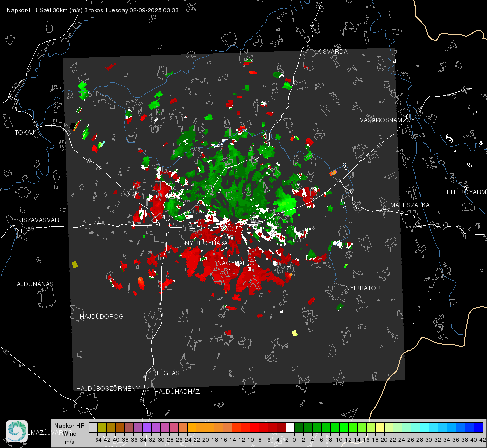Select the TÉGLÁS town label
The image size is (487, 448).
click(168, 373)
